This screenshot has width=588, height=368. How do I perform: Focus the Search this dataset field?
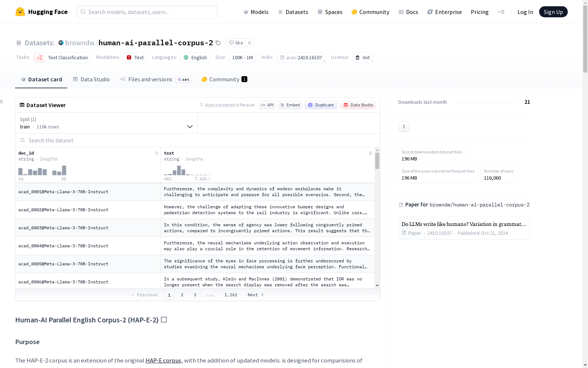(198, 141)
